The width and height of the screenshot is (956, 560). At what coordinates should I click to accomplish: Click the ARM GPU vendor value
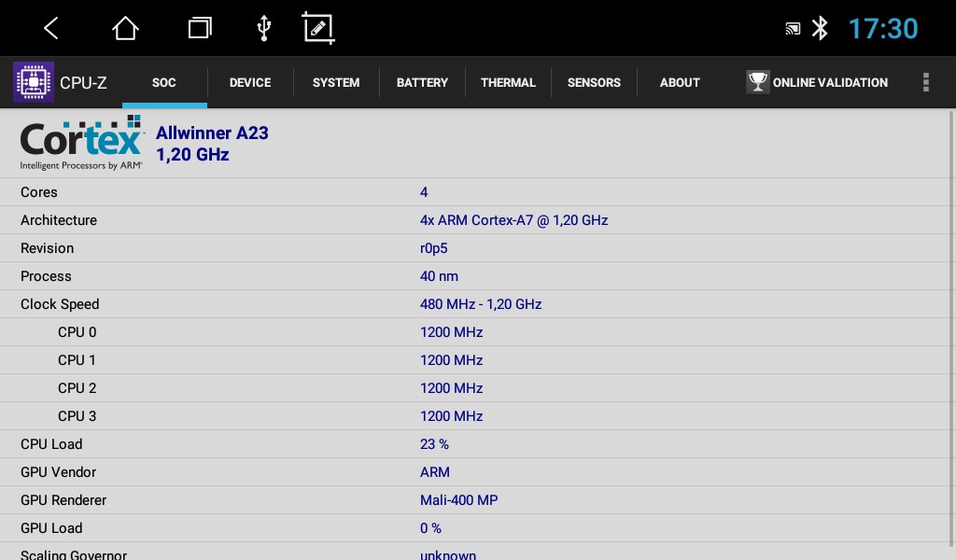click(x=435, y=472)
